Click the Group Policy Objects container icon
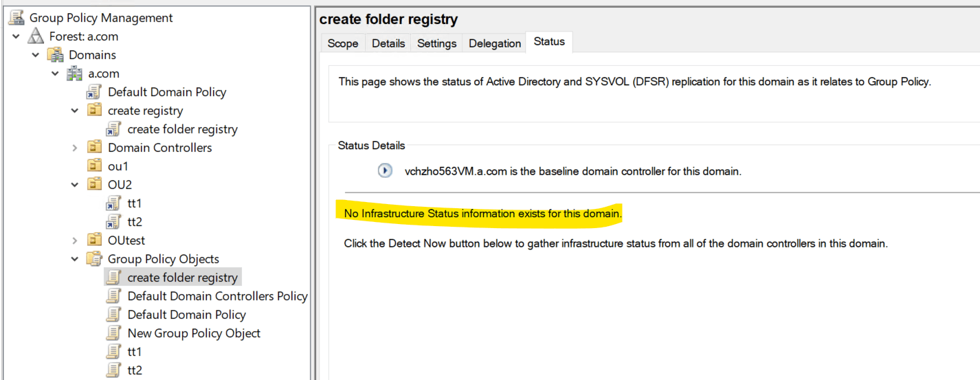 [x=95, y=259]
